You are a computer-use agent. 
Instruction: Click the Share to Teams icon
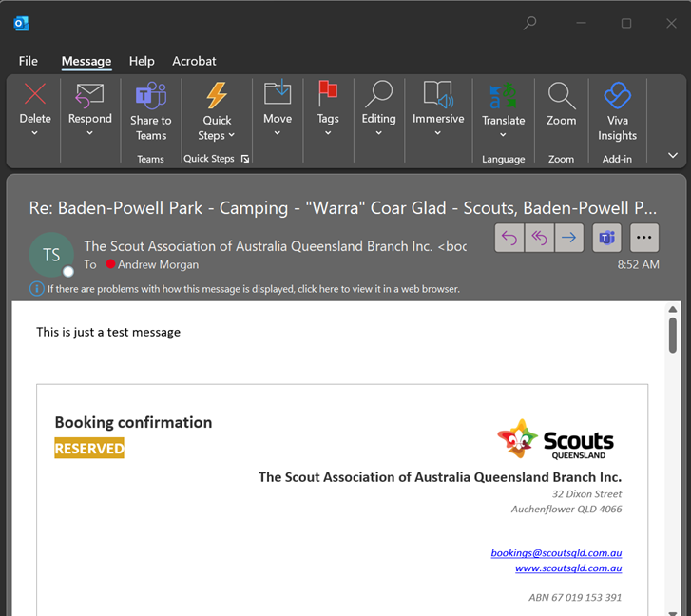[x=151, y=95]
